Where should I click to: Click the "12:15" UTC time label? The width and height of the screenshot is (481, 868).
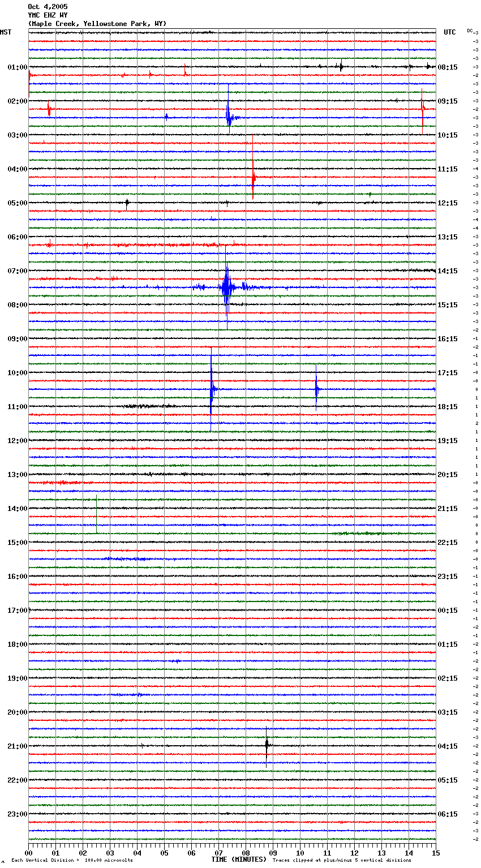[448, 203]
